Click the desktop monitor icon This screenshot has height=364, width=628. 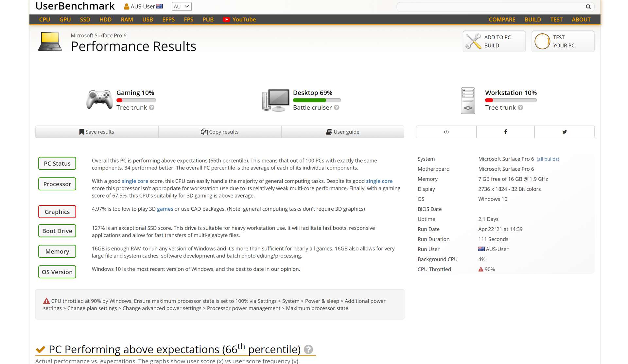pos(276,100)
